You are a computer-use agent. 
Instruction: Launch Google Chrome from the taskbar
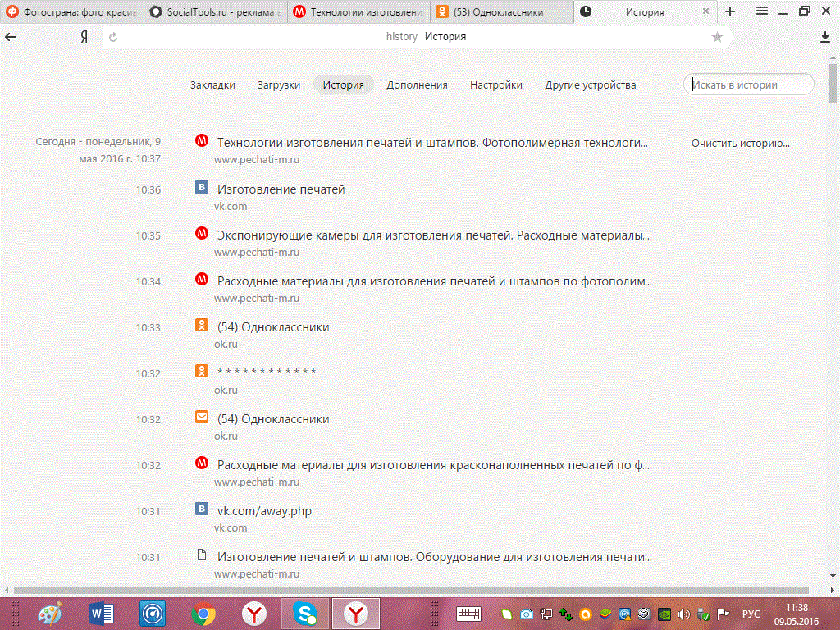pyautogui.click(x=203, y=613)
